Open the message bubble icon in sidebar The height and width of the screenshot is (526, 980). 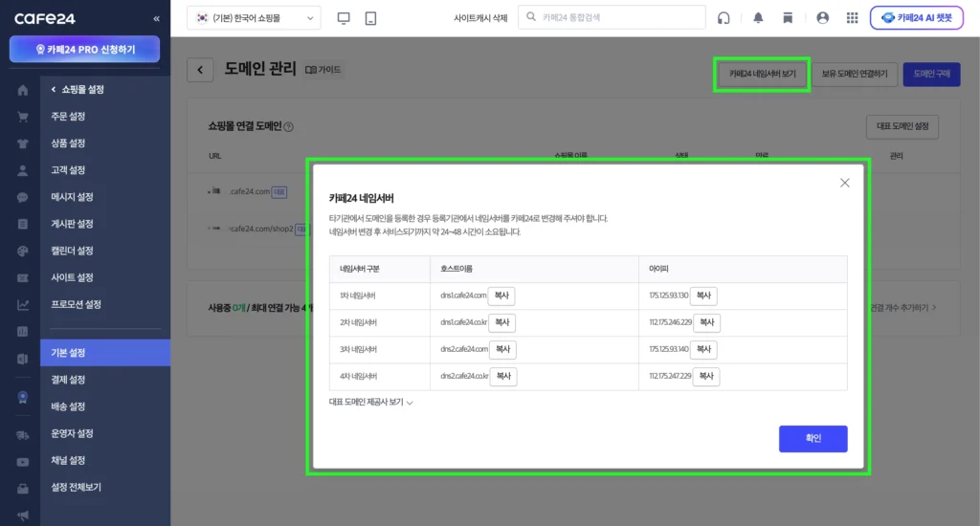(x=23, y=197)
